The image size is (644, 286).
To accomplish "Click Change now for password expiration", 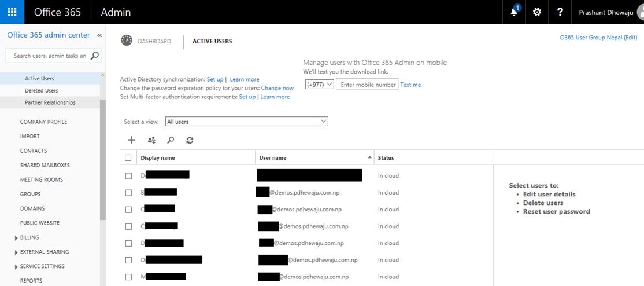I will click(277, 88).
